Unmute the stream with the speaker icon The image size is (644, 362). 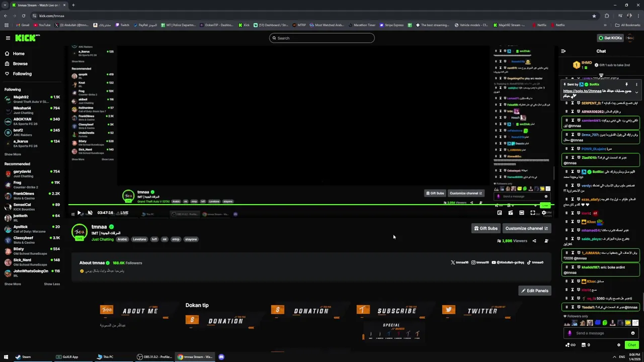tap(90, 213)
